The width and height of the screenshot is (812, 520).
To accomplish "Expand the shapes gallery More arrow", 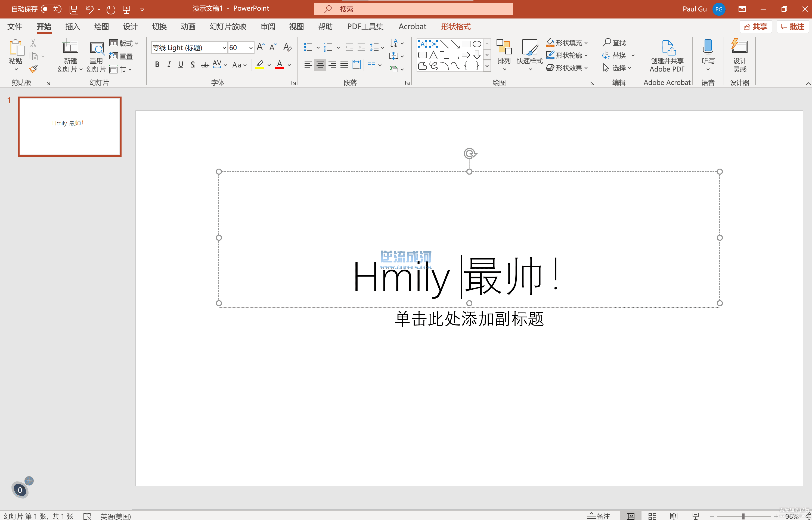I will point(487,66).
